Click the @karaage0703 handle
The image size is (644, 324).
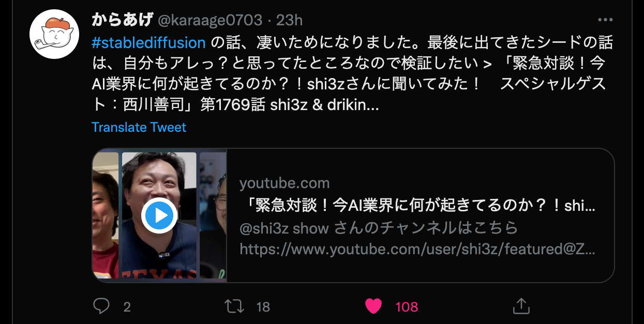coord(209,20)
